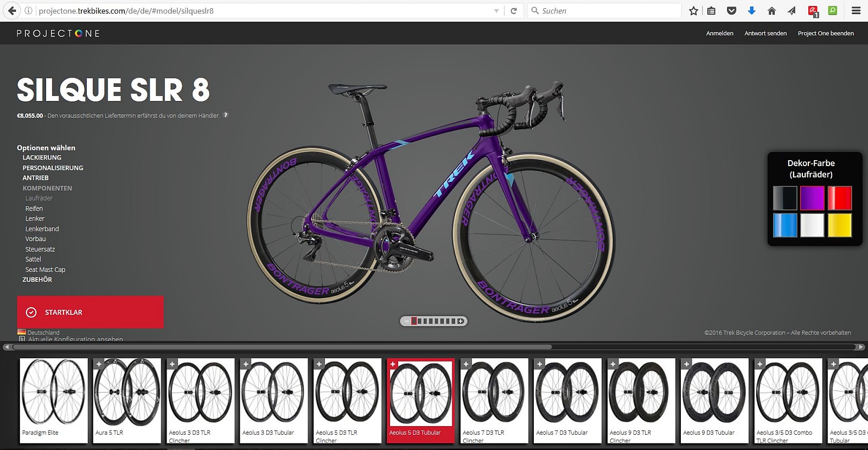Click the paper plane send icon
Screen dimensions: 868x450
(792, 11)
